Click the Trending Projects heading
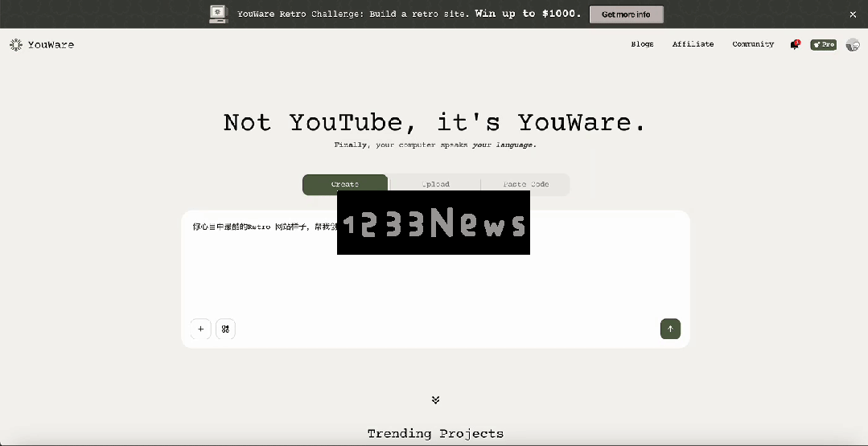 436,433
